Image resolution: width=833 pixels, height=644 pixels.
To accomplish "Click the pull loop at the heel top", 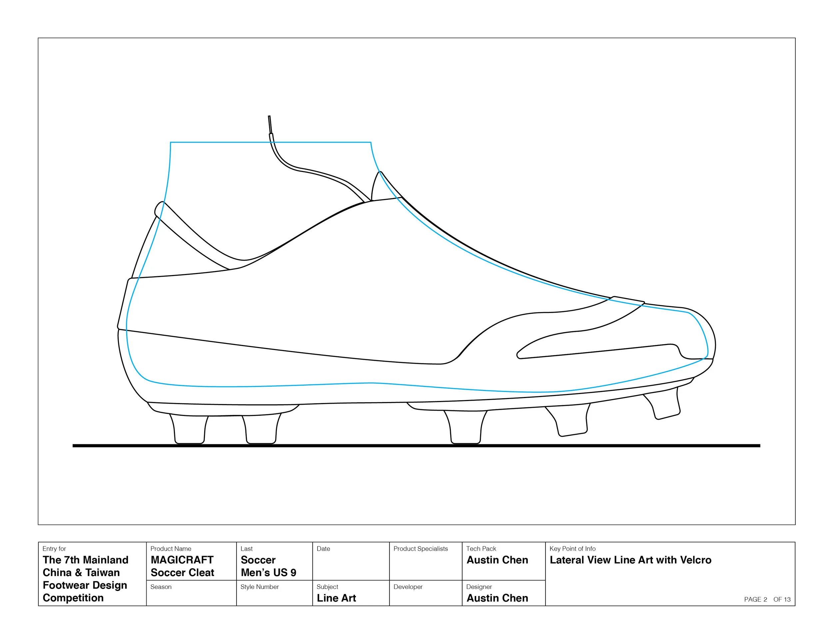I will pos(159,209).
